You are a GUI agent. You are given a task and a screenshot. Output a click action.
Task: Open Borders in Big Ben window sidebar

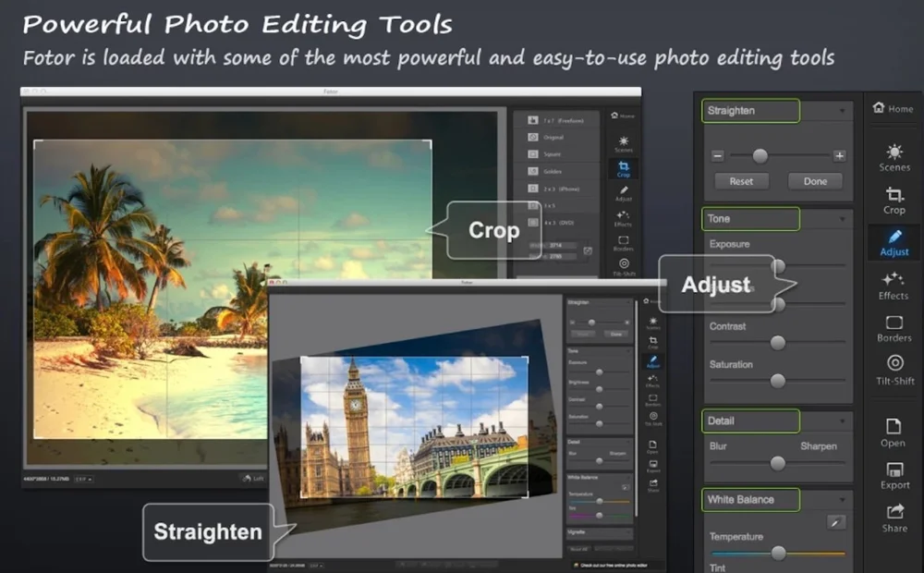click(653, 400)
